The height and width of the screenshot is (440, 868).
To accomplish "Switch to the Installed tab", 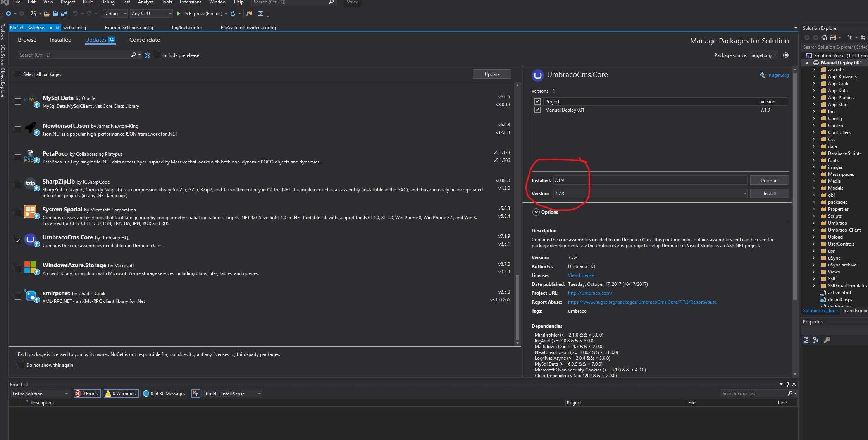I will [61, 40].
